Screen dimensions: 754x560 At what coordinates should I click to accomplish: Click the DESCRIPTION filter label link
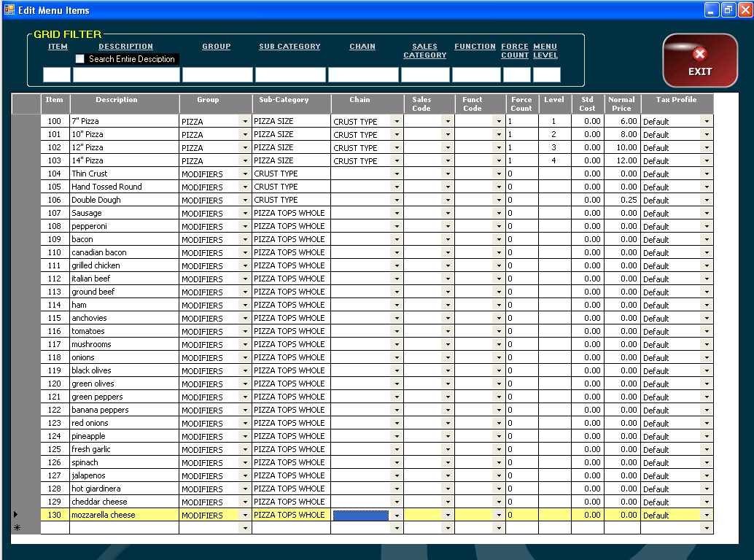click(x=125, y=47)
